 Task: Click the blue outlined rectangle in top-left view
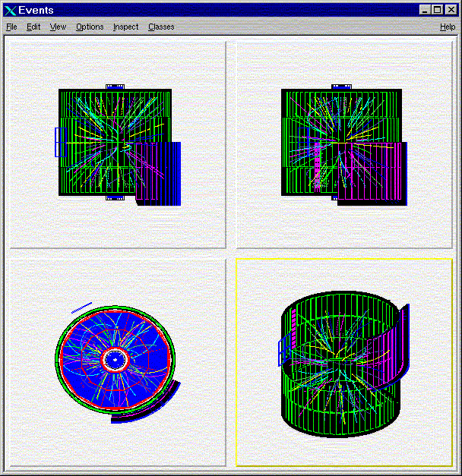tap(59, 142)
